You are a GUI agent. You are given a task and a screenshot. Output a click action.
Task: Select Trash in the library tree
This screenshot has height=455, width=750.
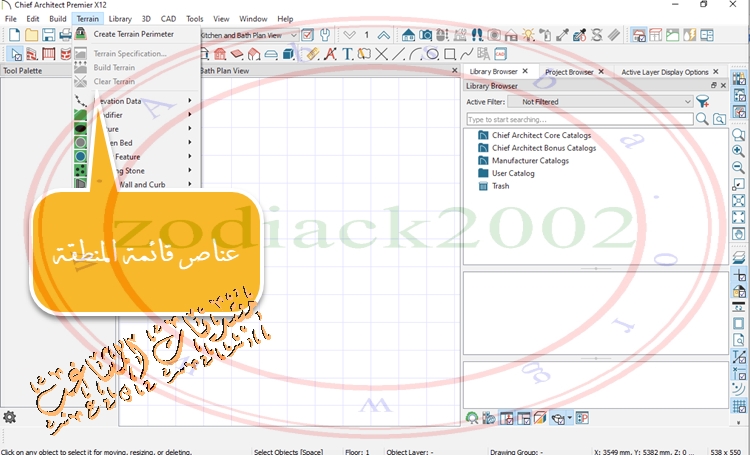point(500,186)
